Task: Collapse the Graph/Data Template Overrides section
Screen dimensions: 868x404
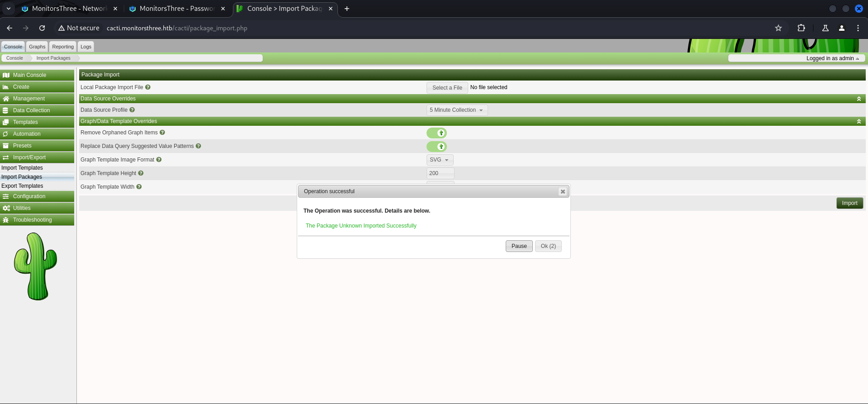Action: point(859,121)
